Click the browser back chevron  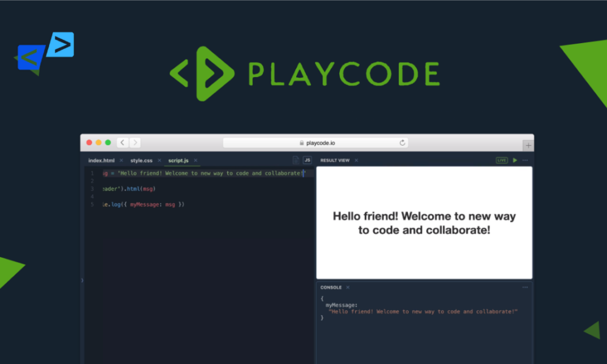(122, 142)
